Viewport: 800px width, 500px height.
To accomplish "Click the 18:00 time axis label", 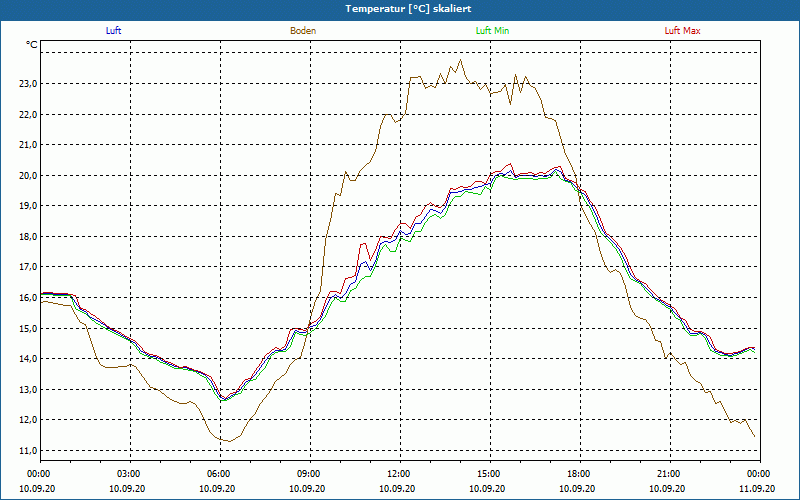I will pos(580,474).
